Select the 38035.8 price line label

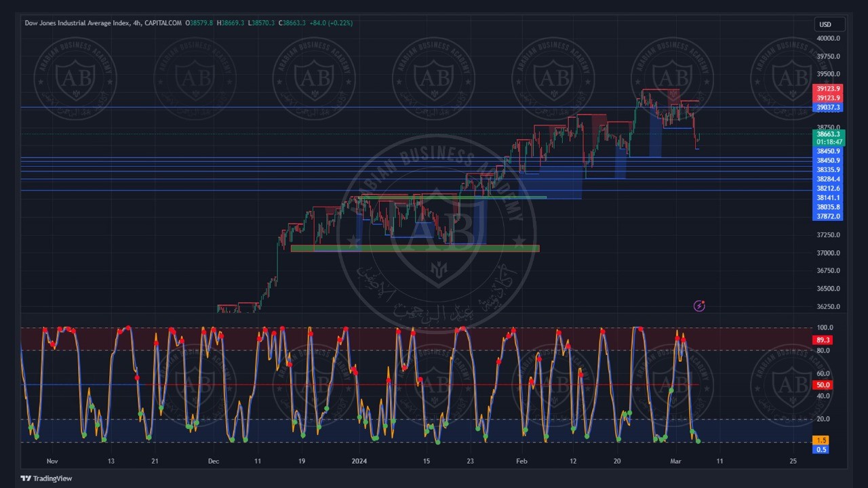click(x=828, y=207)
